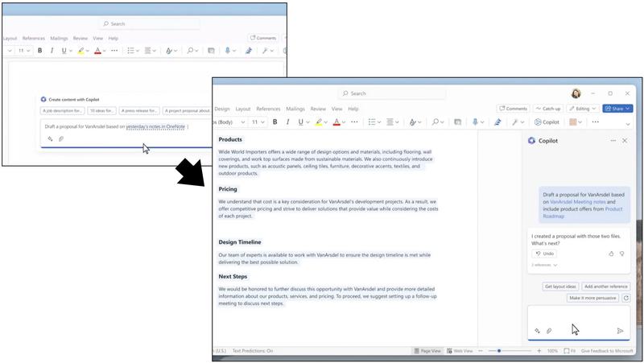Click the orange add-ins grid icon

pyautogui.click(x=573, y=122)
